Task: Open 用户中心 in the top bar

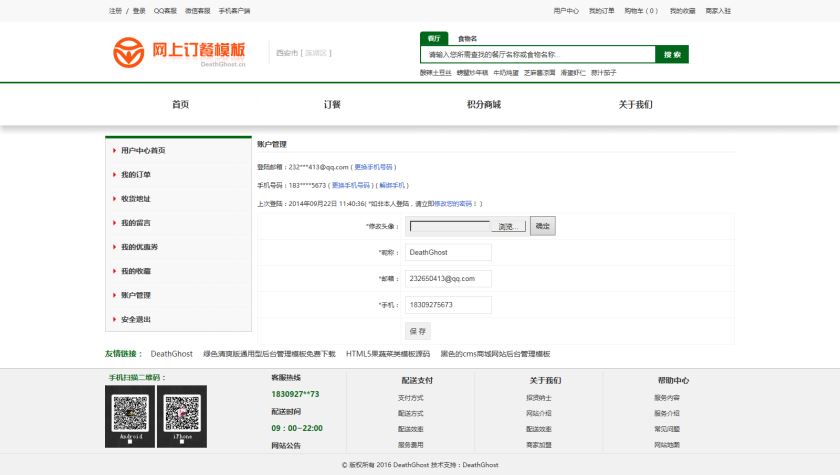Action: (566, 11)
